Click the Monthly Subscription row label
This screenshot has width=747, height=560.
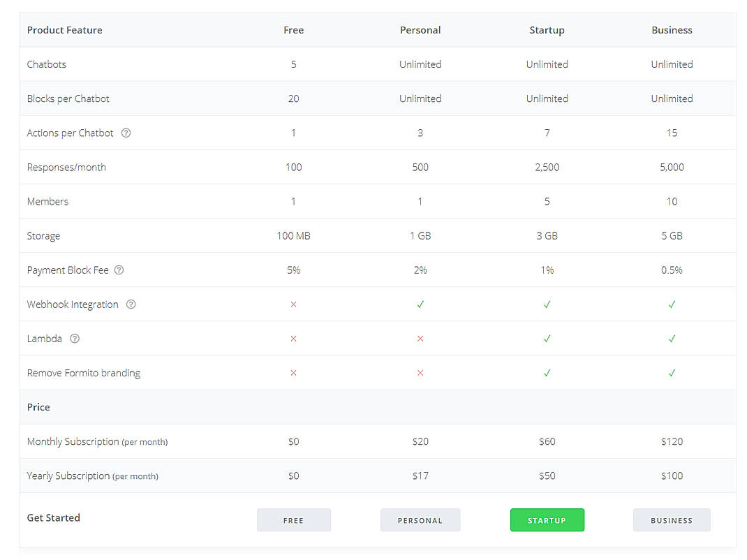click(x=97, y=441)
